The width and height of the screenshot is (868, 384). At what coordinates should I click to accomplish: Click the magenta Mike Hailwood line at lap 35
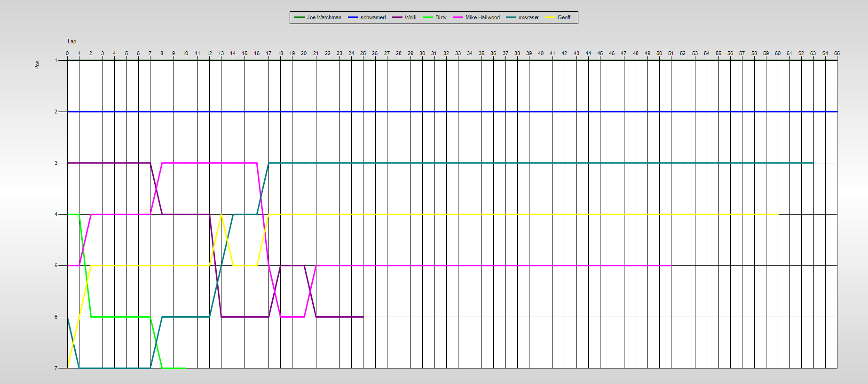tap(481, 265)
